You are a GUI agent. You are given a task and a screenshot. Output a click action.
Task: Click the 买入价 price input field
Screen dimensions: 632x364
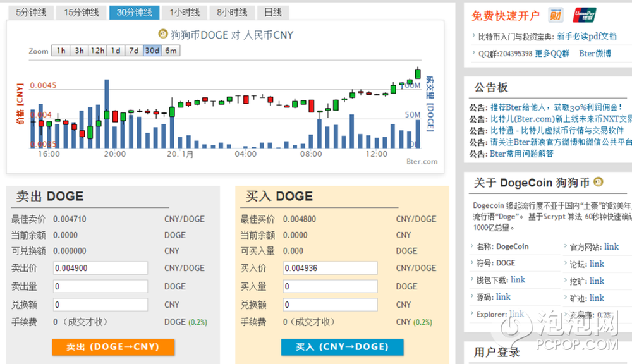point(330,268)
